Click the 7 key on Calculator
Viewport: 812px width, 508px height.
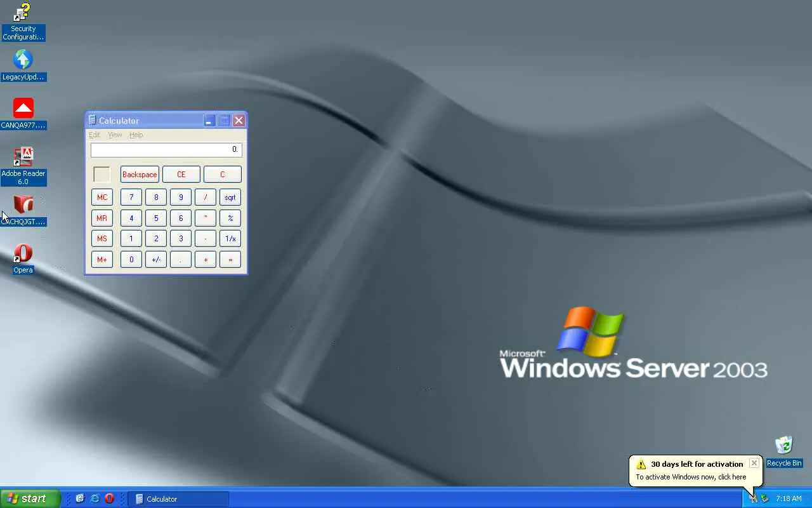click(x=131, y=197)
